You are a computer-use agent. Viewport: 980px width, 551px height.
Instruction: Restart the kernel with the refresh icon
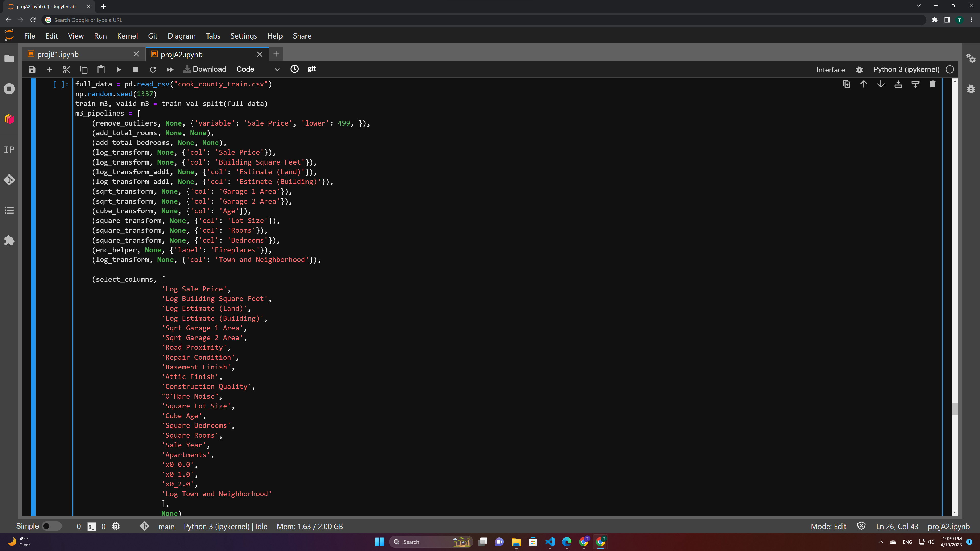(x=153, y=70)
